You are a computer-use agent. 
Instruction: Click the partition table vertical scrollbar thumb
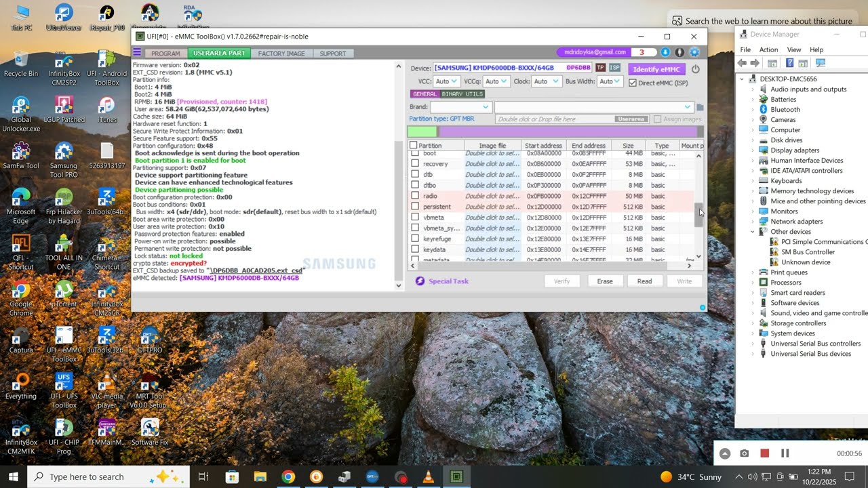pyautogui.click(x=698, y=213)
